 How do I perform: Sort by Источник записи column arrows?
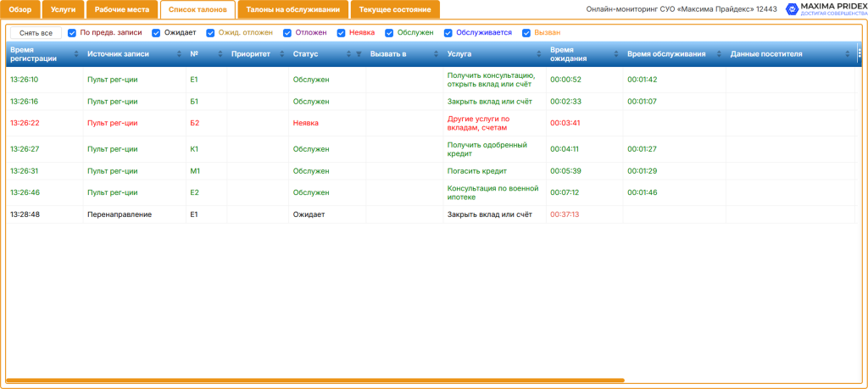pos(179,54)
